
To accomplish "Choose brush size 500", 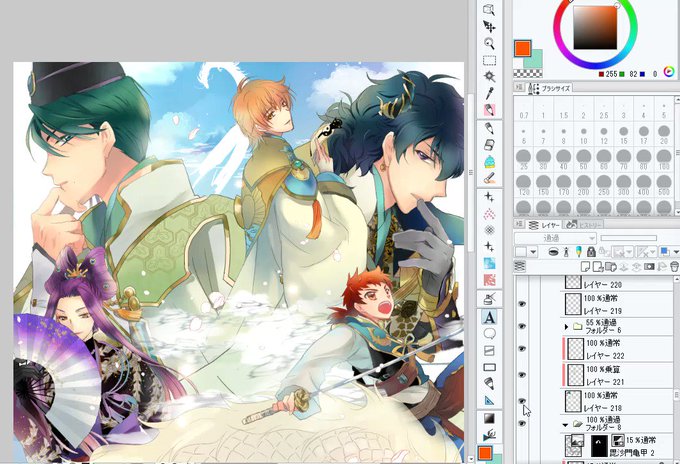I will pyautogui.click(x=664, y=185).
